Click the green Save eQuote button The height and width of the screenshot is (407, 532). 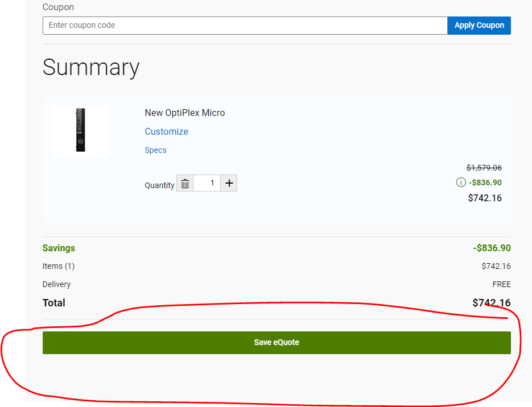277,343
